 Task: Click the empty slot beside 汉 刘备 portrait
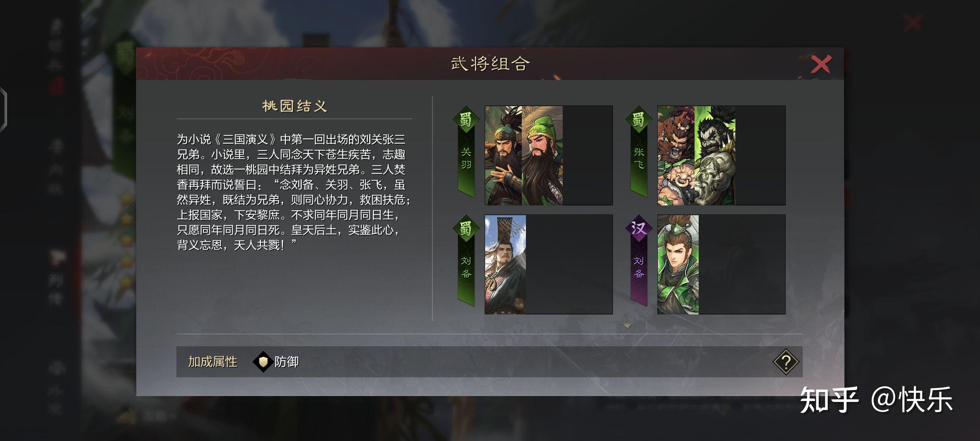click(x=742, y=265)
